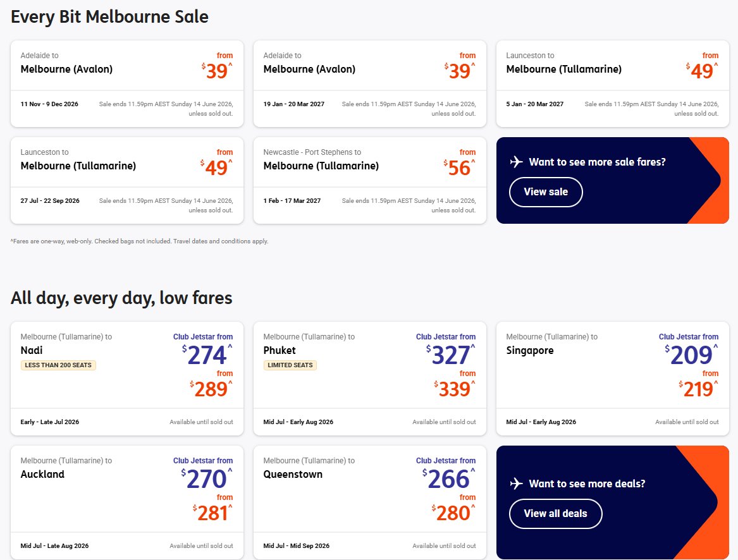Click the 'LESS THAN 200 SEATS' badge on Nadi
This screenshot has width=738, height=560.
click(x=58, y=365)
